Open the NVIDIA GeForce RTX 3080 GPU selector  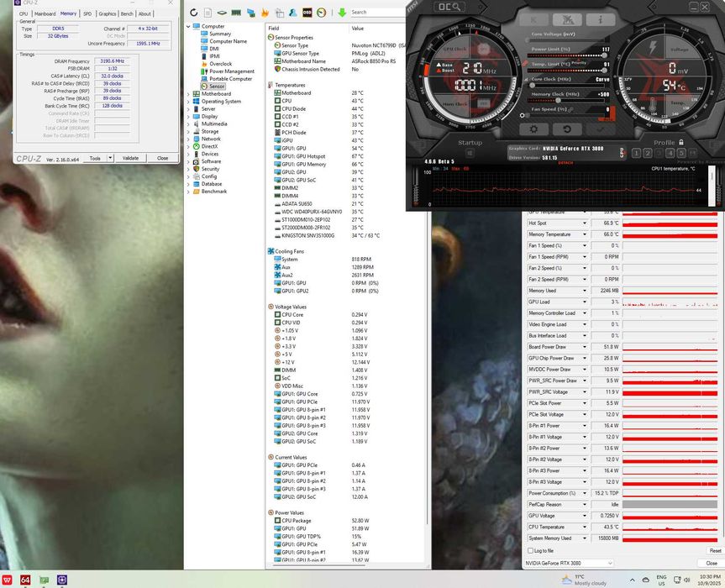[x=568, y=563]
